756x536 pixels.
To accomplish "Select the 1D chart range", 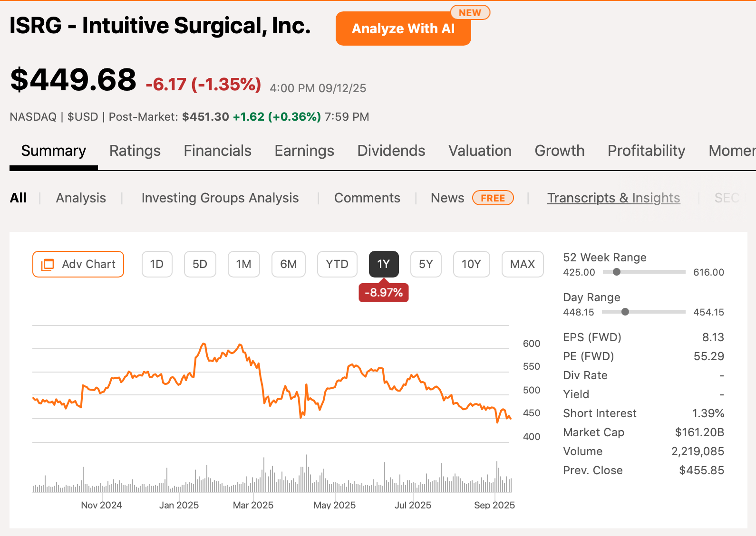I will pyautogui.click(x=157, y=264).
